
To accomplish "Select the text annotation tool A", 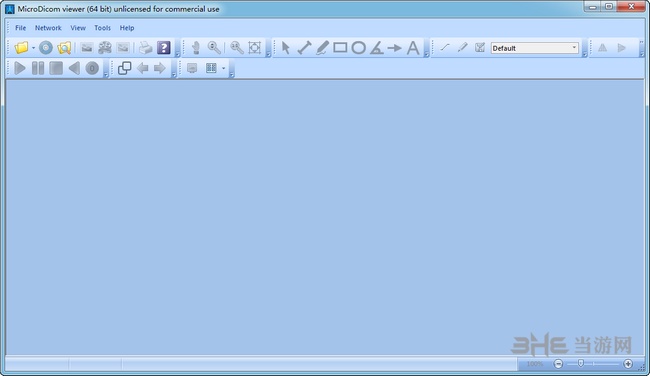I will point(413,48).
